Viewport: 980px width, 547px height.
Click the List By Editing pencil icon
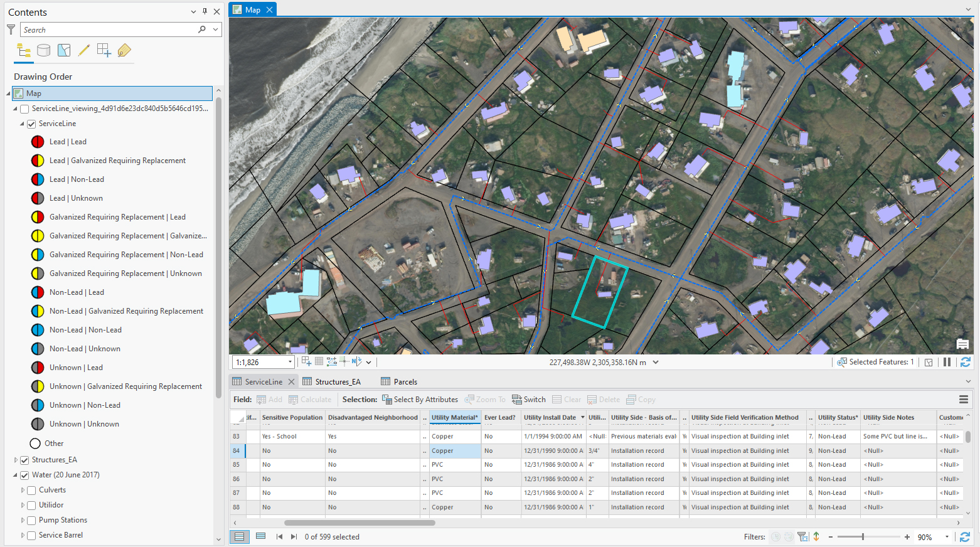pos(84,50)
